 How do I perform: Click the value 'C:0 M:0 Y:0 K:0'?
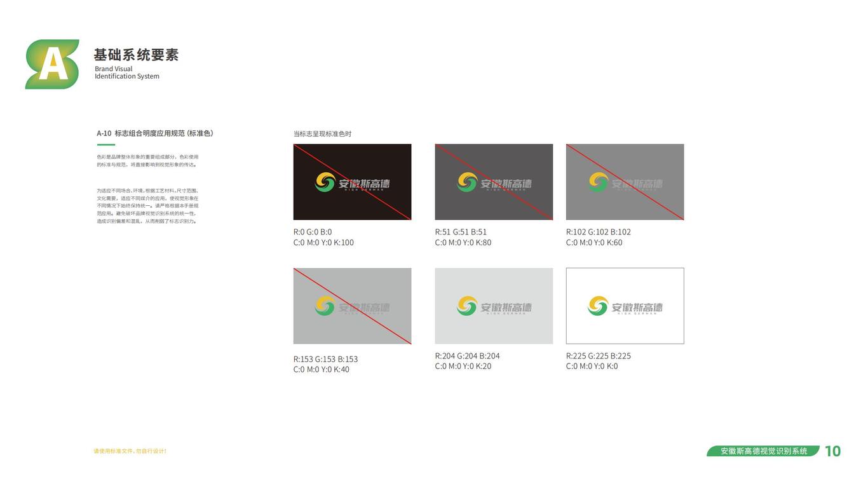coord(592,367)
